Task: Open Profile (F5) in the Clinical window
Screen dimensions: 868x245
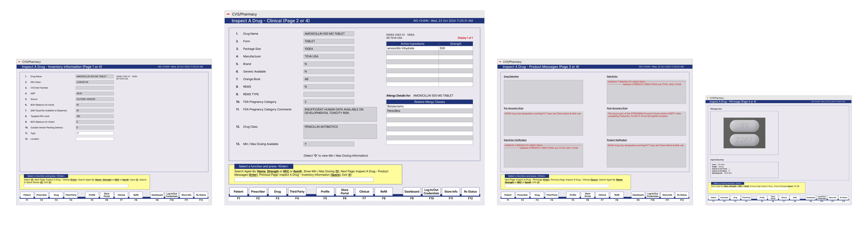Action: point(325,192)
